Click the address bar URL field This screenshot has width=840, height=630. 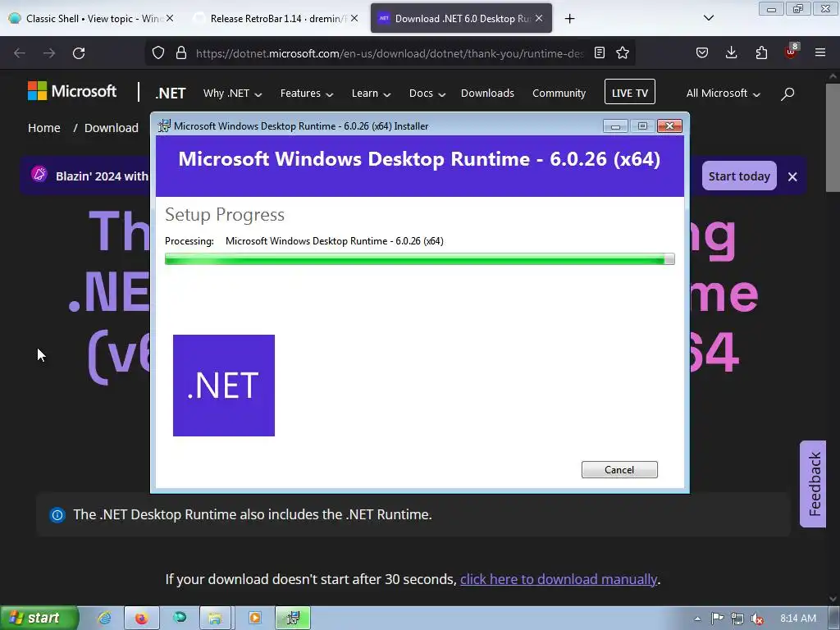390,53
